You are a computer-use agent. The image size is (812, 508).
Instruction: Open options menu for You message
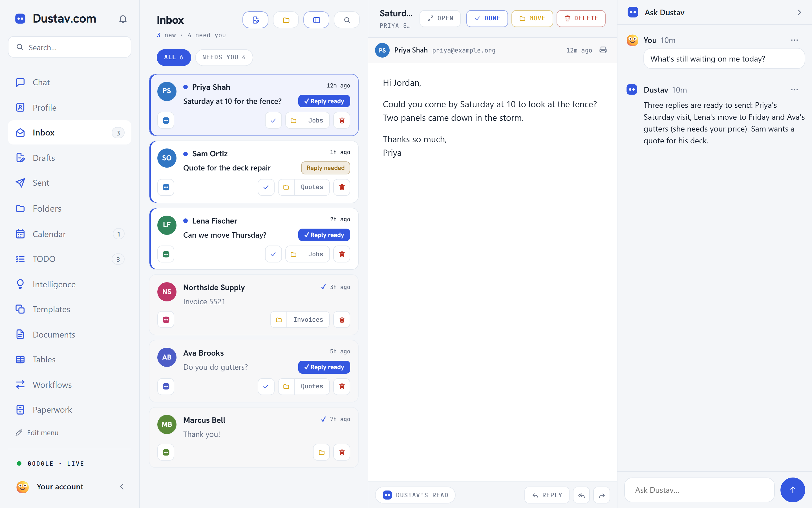click(x=794, y=40)
